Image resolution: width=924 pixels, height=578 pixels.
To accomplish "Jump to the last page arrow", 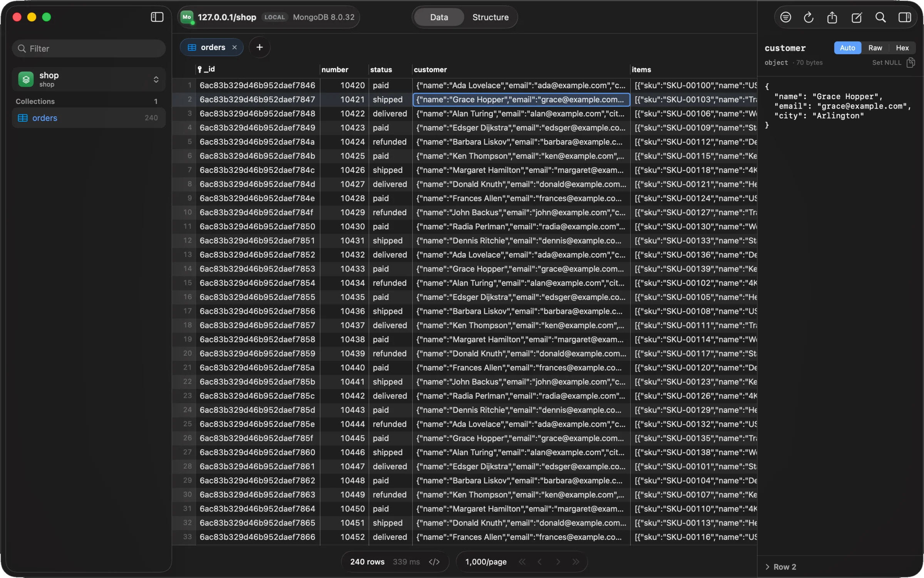I will point(576,562).
